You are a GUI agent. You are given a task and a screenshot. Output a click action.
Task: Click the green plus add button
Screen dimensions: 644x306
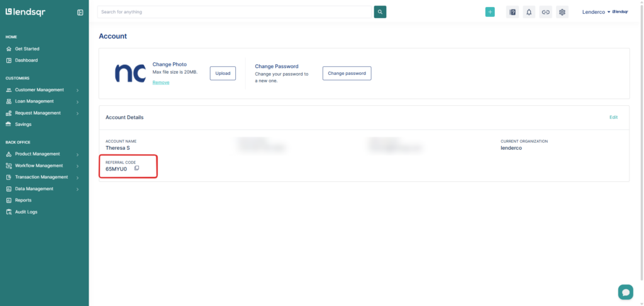tap(490, 12)
